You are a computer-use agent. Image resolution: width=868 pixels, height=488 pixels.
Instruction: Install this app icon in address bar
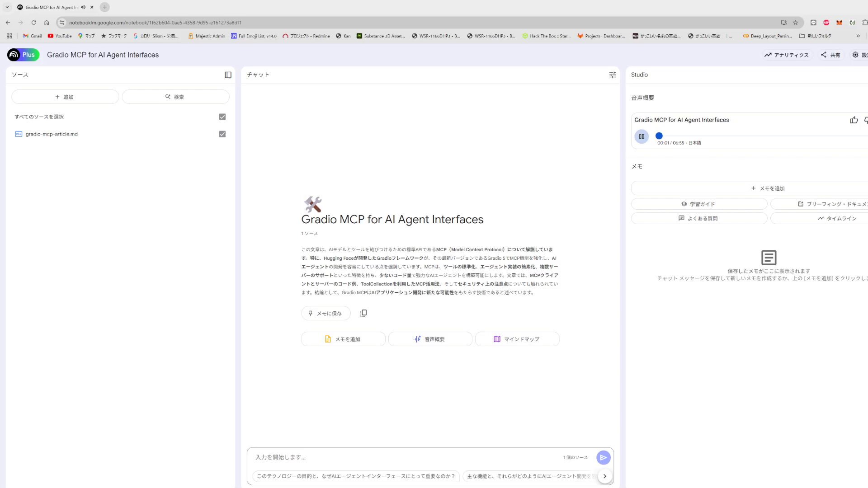click(784, 23)
